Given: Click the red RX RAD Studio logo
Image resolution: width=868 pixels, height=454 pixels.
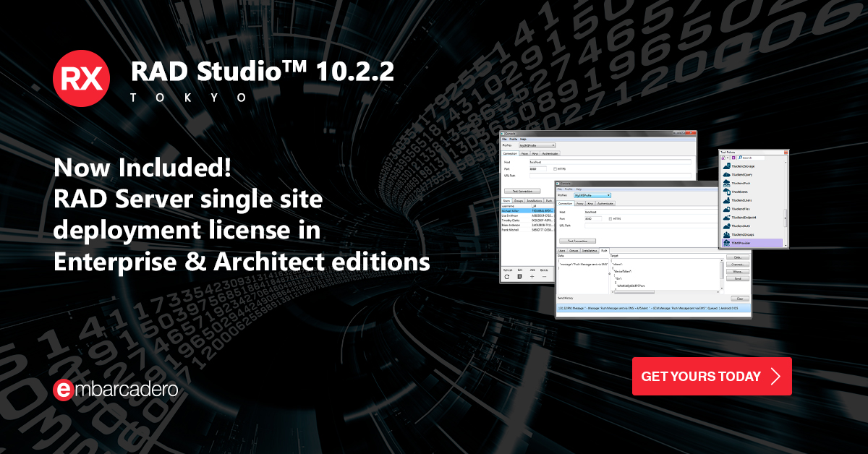Looking at the screenshot, I should pos(81,79).
